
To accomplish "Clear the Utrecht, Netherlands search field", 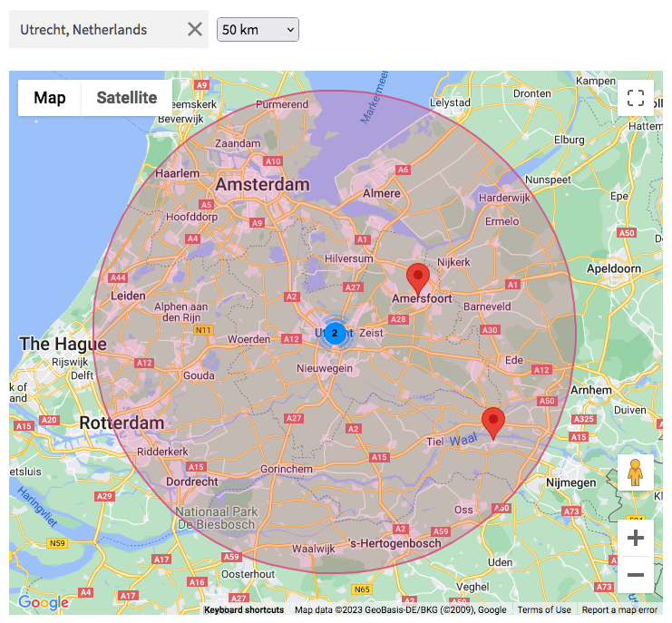I will click(x=195, y=30).
